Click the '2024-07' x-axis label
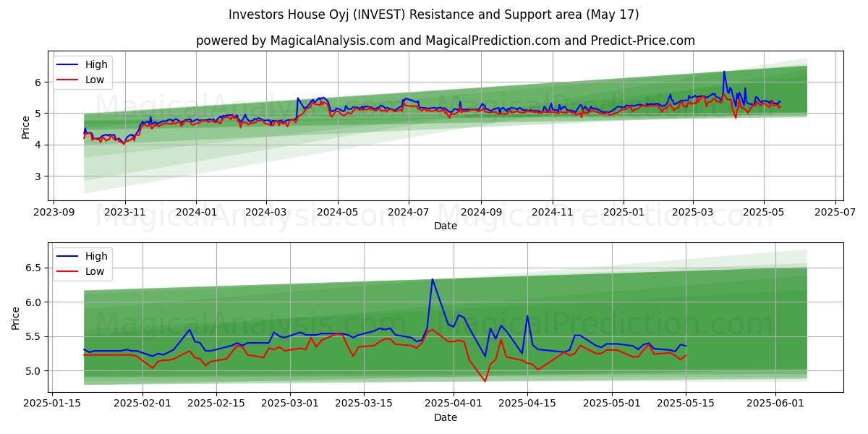The width and height of the screenshot is (868, 434). (x=409, y=213)
